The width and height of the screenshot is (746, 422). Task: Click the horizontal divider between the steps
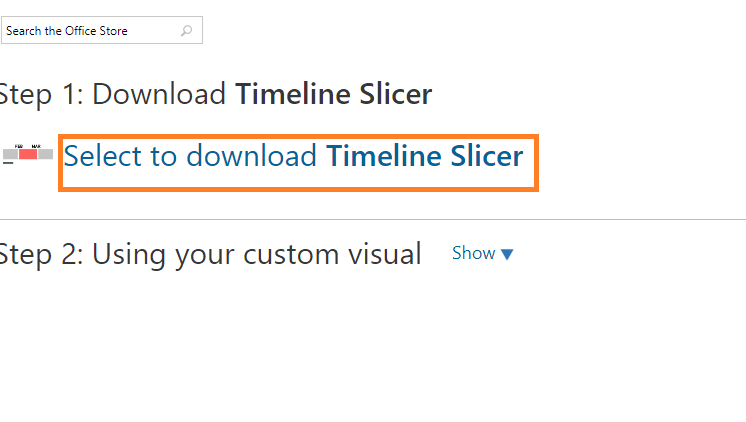pyautogui.click(x=373, y=219)
